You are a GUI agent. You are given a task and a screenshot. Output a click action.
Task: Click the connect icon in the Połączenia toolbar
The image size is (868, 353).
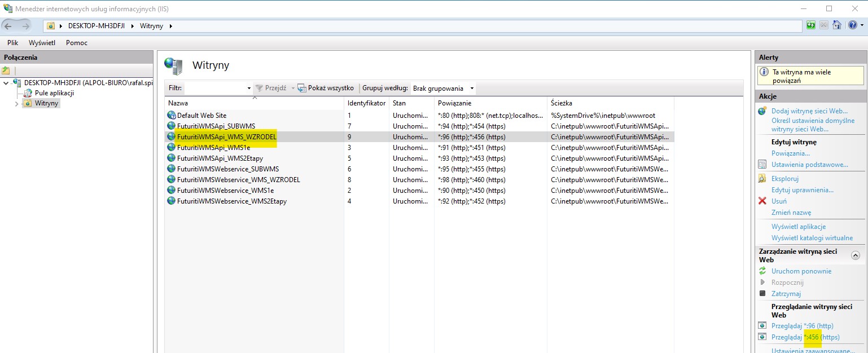tap(6, 70)
